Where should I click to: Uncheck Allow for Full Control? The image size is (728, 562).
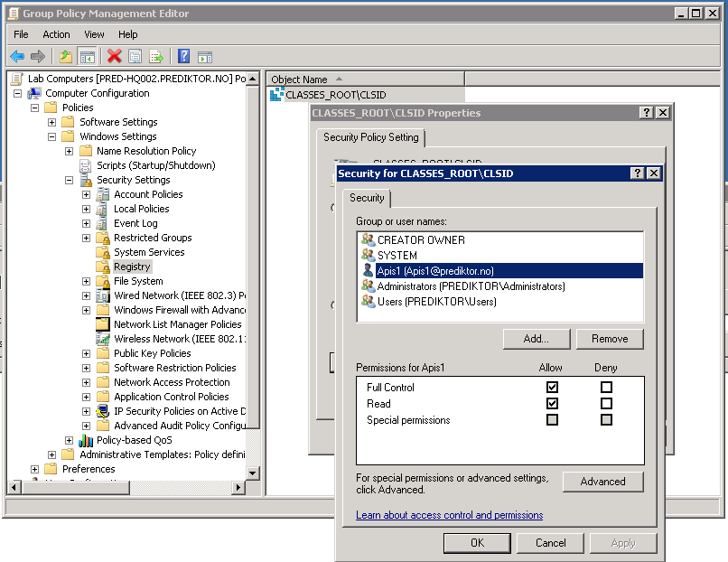click(552, 388)
